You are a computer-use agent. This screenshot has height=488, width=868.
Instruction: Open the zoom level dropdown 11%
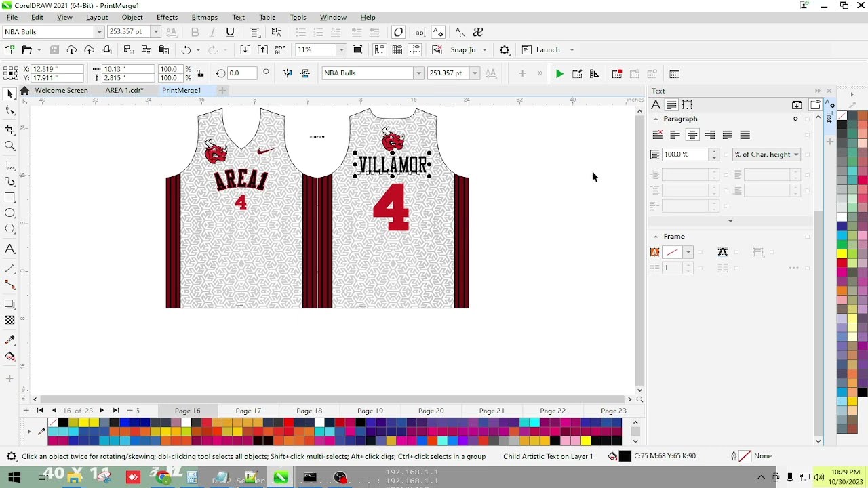[341, 49]
